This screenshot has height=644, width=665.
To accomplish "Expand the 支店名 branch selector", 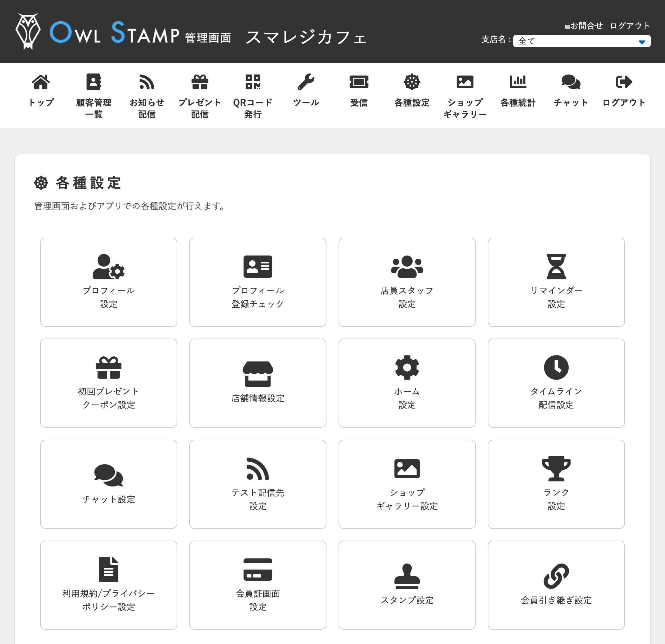I will tap(582, 41).
